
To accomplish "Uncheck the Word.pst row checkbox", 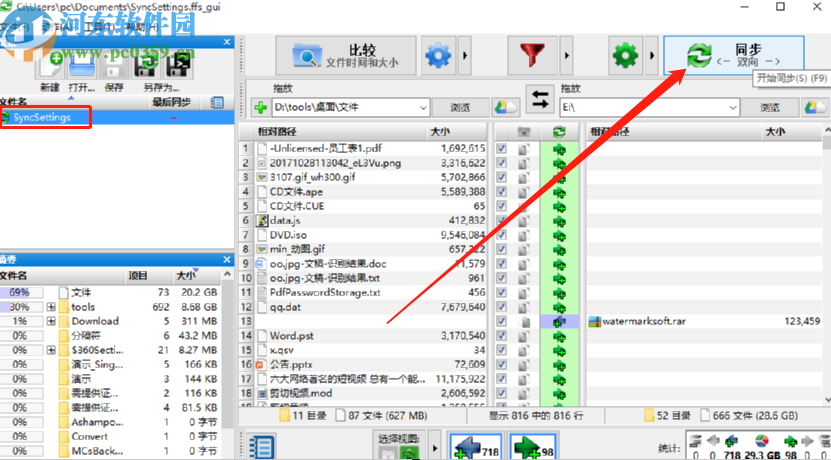I will [x=501, y=335].
